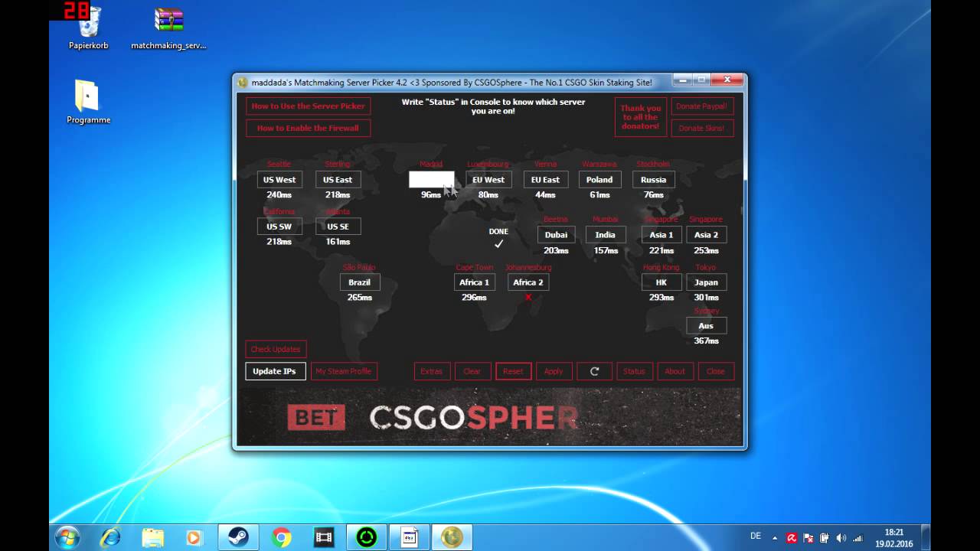Click the CSGOSphere BET banner
The height and width of the screenshot is (551, 980).
[x=490, y=416]
